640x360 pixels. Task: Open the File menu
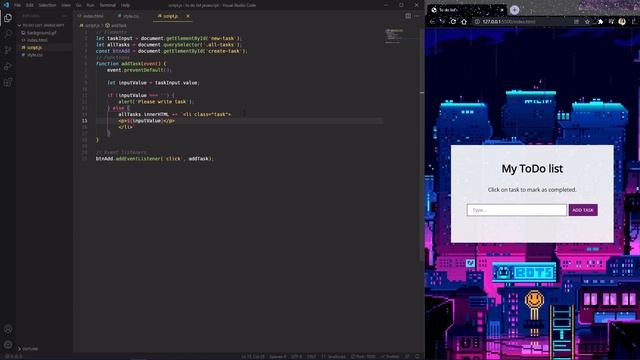point(18,5)
